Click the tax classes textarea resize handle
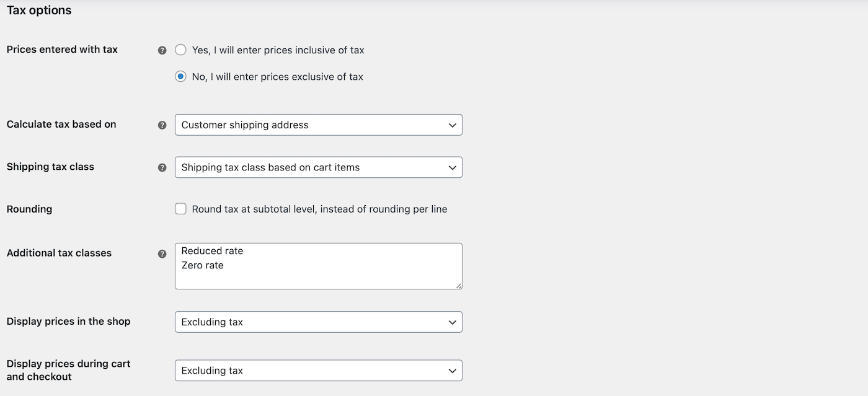Viewport: 868px width, 396px height. coord(459,286)
